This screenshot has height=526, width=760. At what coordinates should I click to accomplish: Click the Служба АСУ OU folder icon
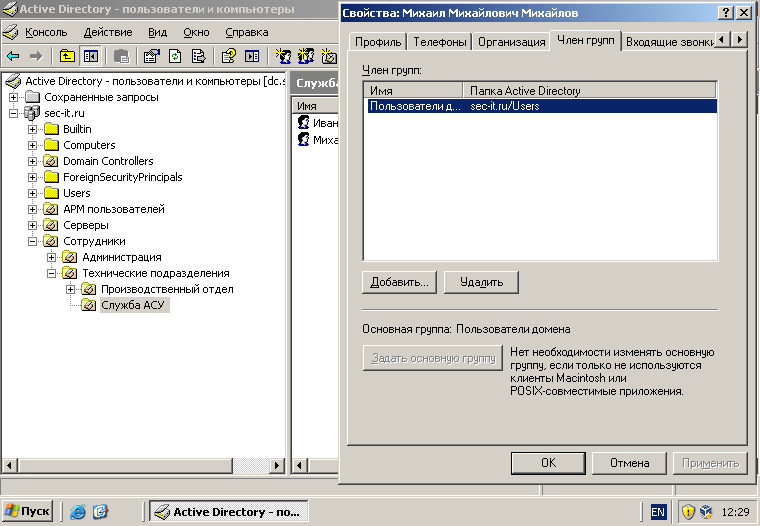[x=88, y=305]
